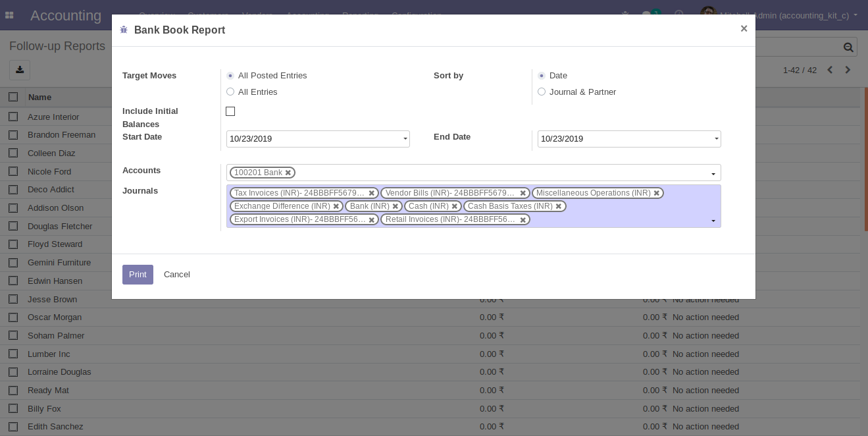Viewport: 868px width, 436px height.
Task: Expand the Accounts selection dropdown
Action: (713, 173)
